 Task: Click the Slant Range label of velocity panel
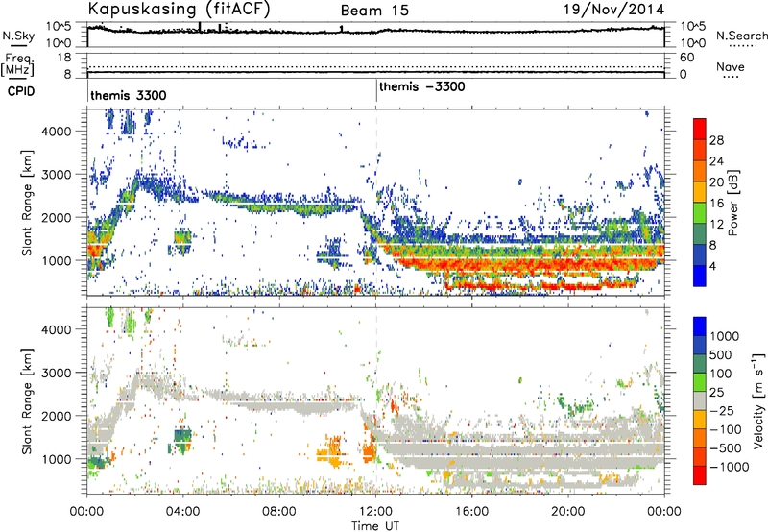[x=27, y=400]
